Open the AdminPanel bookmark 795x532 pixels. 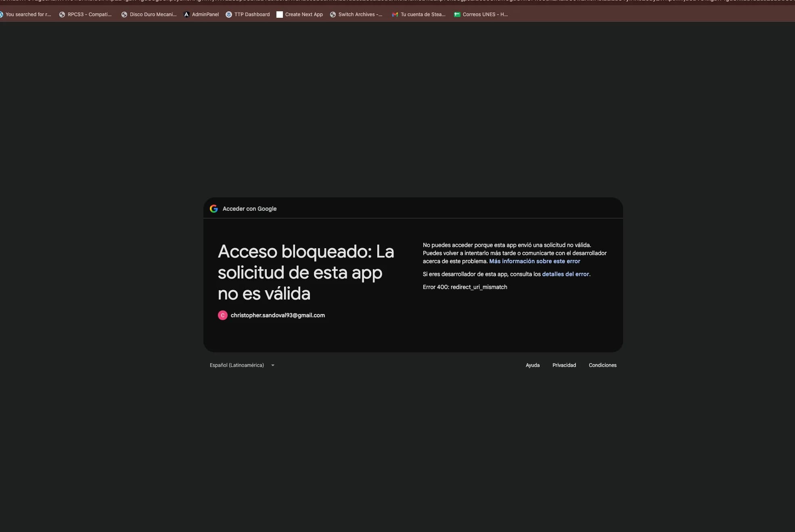point(201,15)
